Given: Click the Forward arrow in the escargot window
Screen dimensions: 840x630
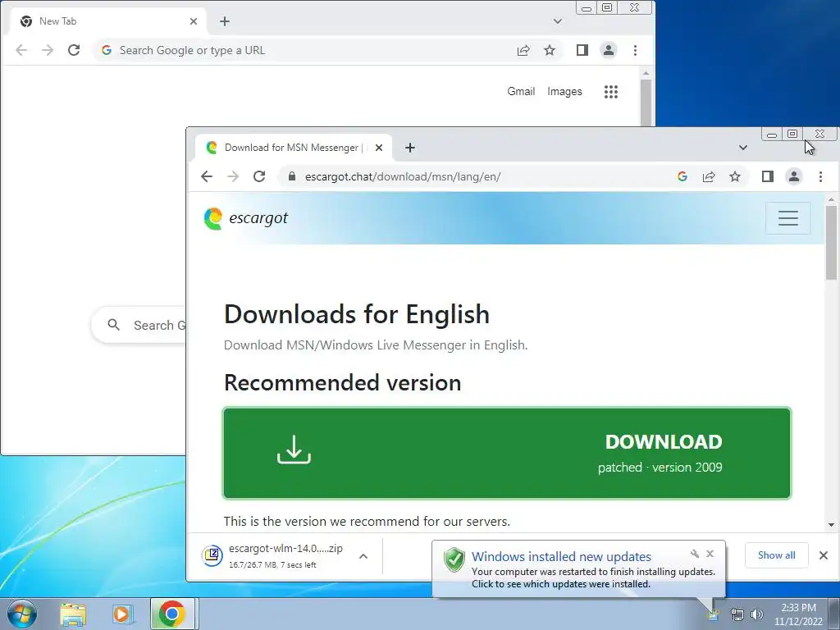Looking at the screenshot, I should coord(233,176).
